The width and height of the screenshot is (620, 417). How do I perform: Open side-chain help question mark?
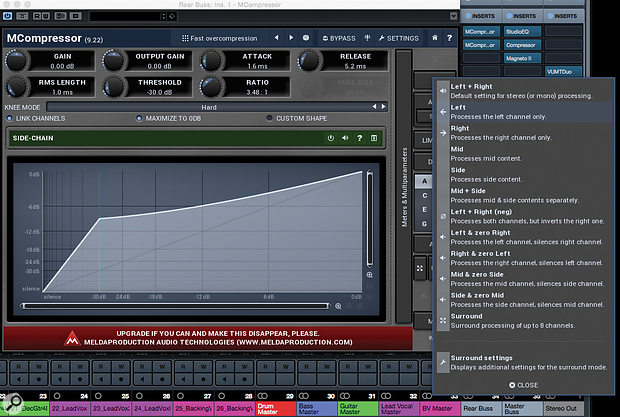click(359, 138)
